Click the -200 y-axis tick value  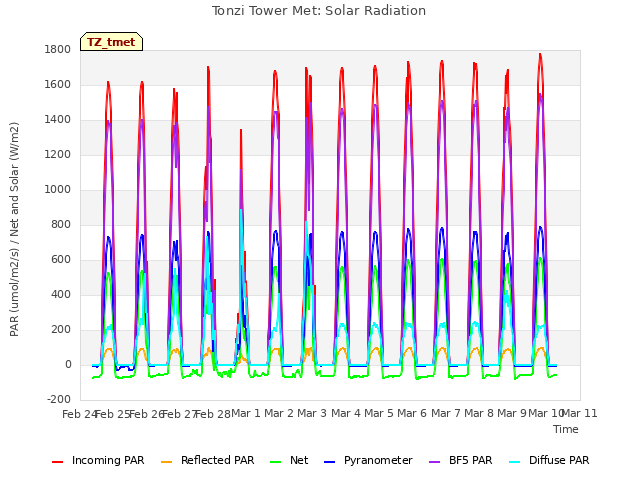tap(59, 400)
